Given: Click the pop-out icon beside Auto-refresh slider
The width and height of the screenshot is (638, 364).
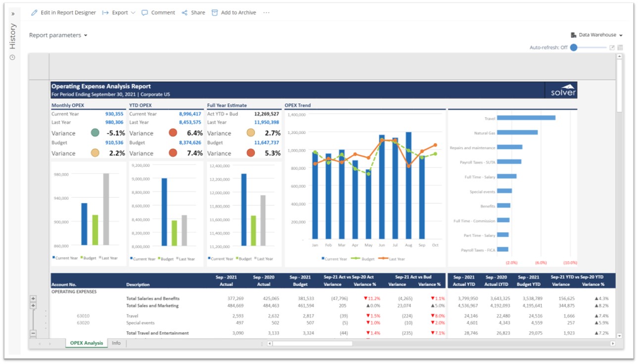Looking at the screenshot, I should (x=612, y=47).
